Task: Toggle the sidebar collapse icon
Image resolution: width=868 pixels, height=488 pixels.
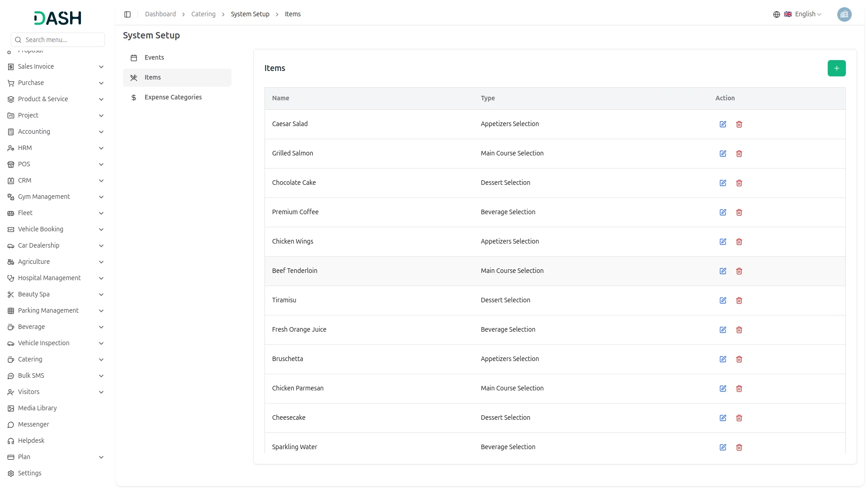Action: [x=127, y=14]
